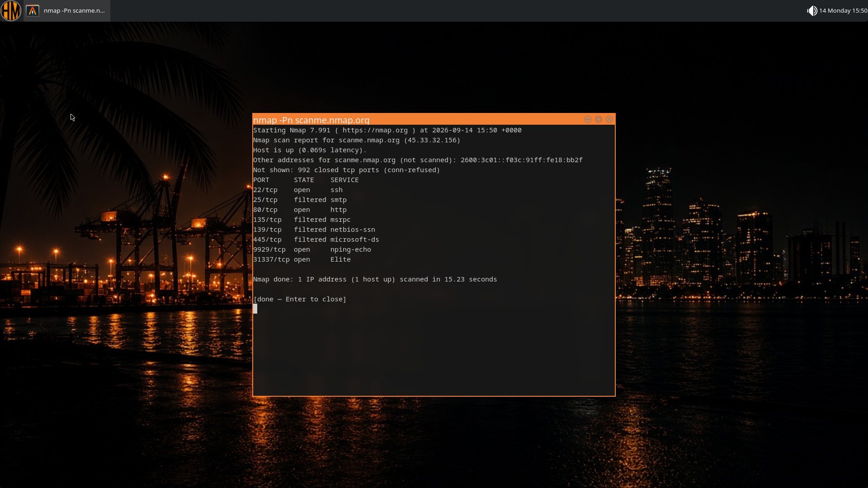The image size is (868, 488).
Task: Select the 25/tcp port entry
Action: pyautogui.click(x=265, y=200)
